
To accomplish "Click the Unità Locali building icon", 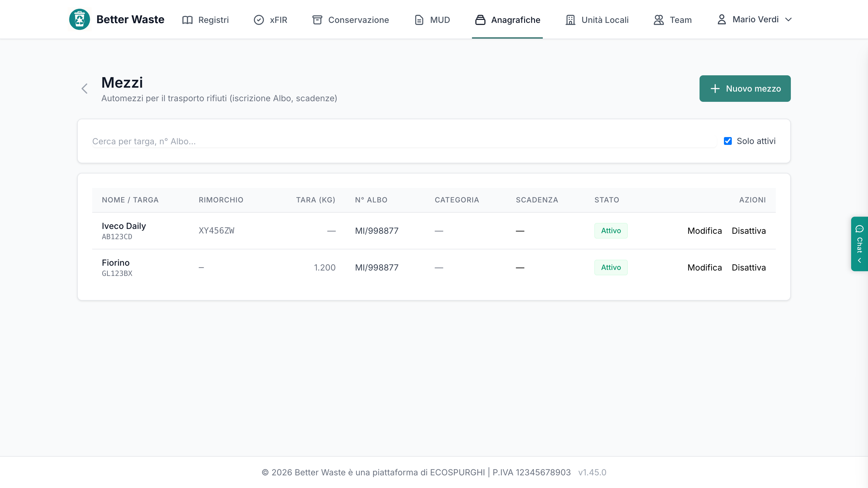I will point(571,20).
